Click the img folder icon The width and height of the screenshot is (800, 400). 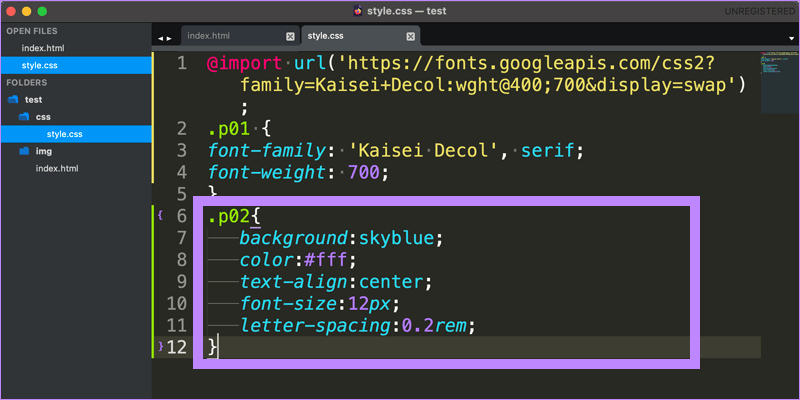[x=26, y=151]
